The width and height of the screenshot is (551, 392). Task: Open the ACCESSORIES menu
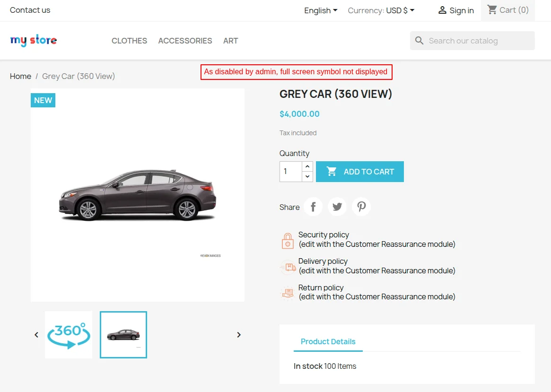pyautogui.click(x=185, y=41)
